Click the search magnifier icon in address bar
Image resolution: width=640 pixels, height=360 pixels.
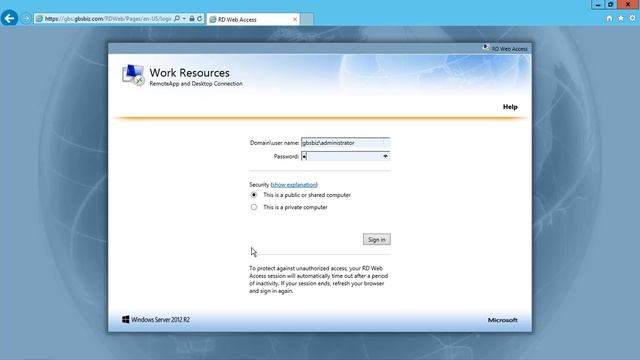(x=177, y=19)
